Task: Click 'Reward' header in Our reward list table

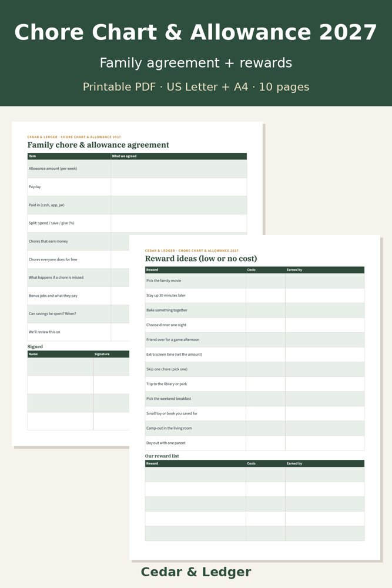Action: 152,463
